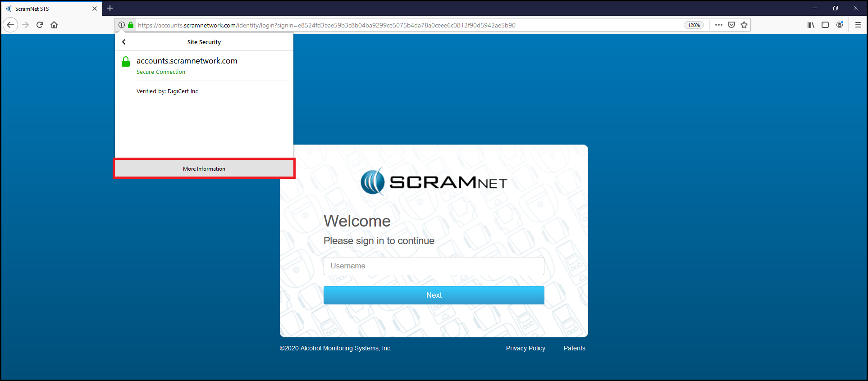Click the site information icon in address bar
Image resolution: width=868 pixels, height=381 pixels.
[x=122, y=25]
